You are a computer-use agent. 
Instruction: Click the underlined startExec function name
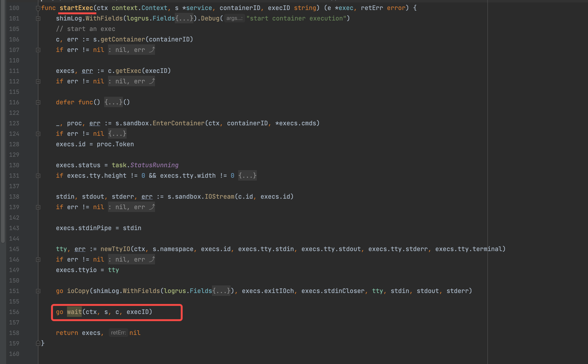click(77, 8)
